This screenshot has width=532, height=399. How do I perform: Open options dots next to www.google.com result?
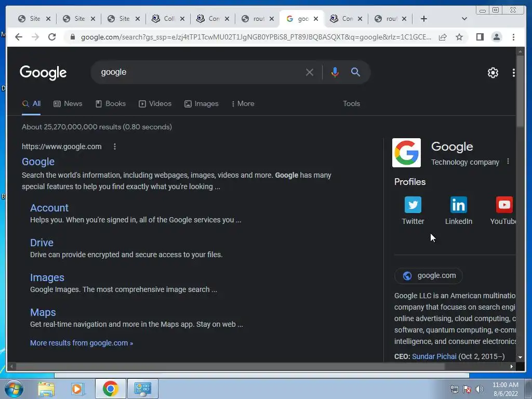(x=115, y=147)
